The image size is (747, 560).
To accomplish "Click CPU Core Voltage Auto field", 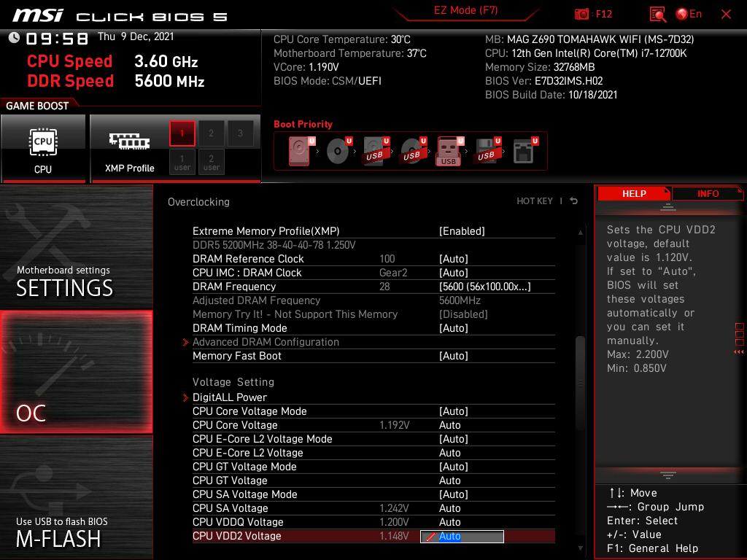I will pyautogui.click(x=449, y=425).
